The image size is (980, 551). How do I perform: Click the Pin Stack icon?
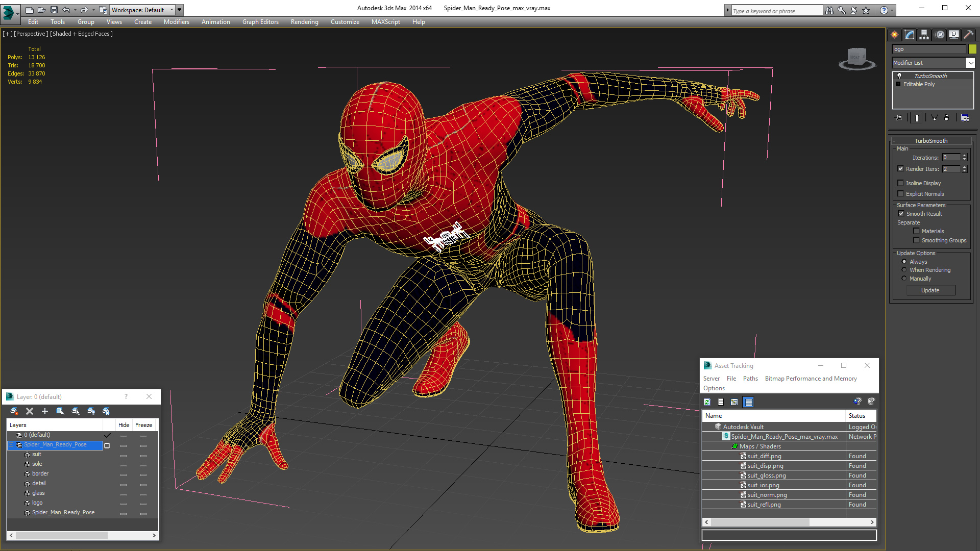click(x=899, y=117)
